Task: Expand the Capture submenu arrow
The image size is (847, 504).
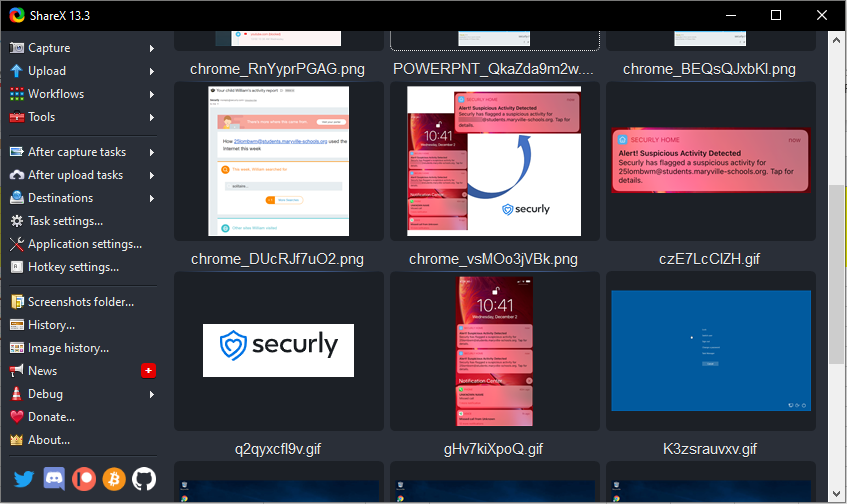Action: coord(152,48)
